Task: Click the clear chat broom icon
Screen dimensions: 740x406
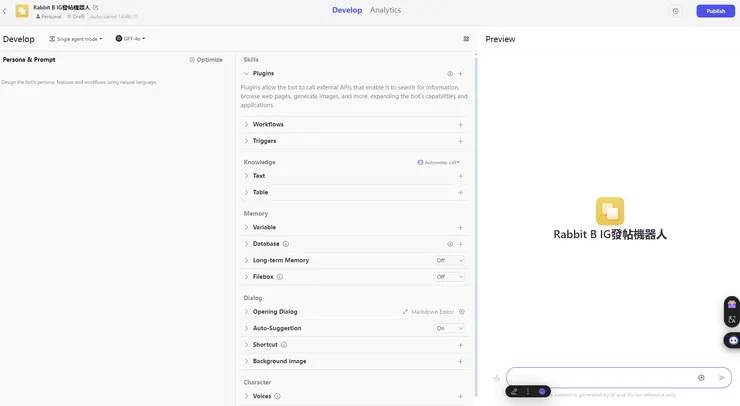Action: coord(496,378)
